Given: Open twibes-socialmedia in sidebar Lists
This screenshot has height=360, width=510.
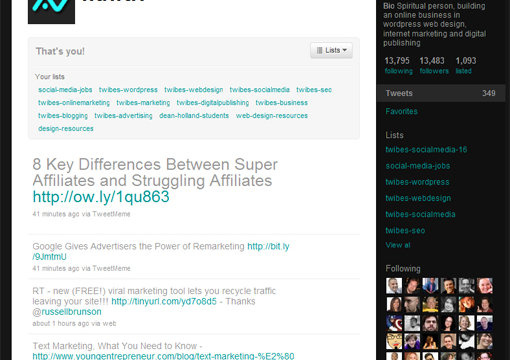Looking at the screenshot, I should 420,214.
